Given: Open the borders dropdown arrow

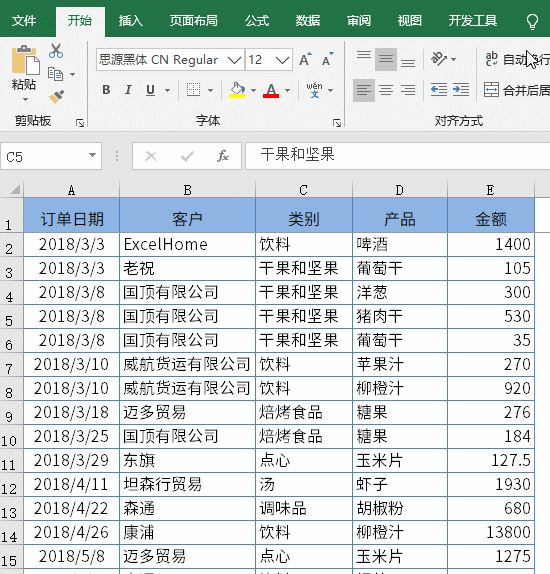Looking at the screenshot, I should [210, 90].
